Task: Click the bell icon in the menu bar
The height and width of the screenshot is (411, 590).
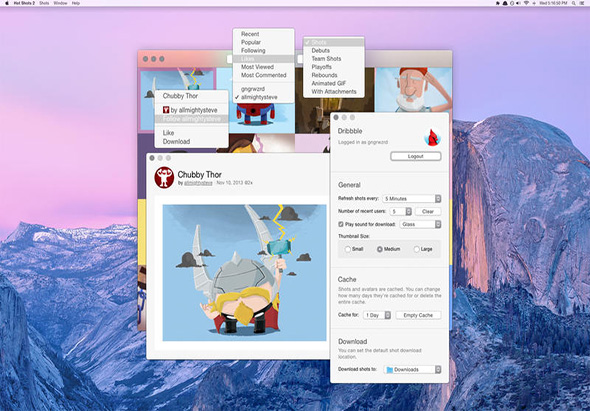Action: pos(505,3)
